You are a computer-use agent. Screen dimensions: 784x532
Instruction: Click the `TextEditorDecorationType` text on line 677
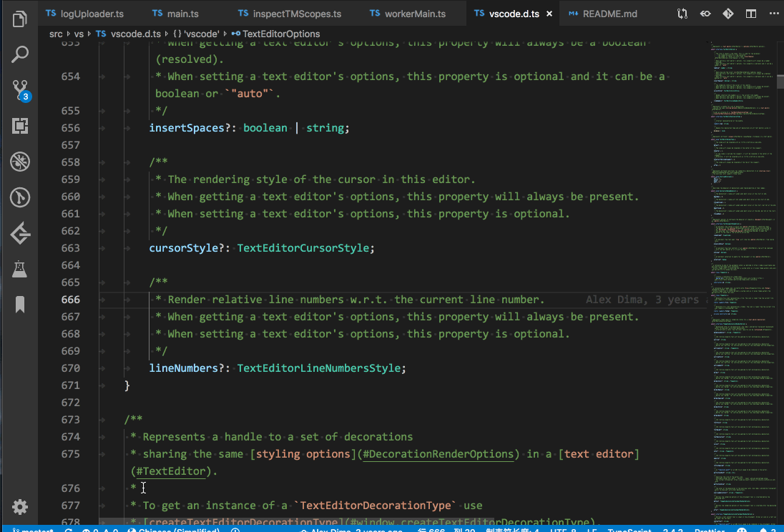(375, 506)
